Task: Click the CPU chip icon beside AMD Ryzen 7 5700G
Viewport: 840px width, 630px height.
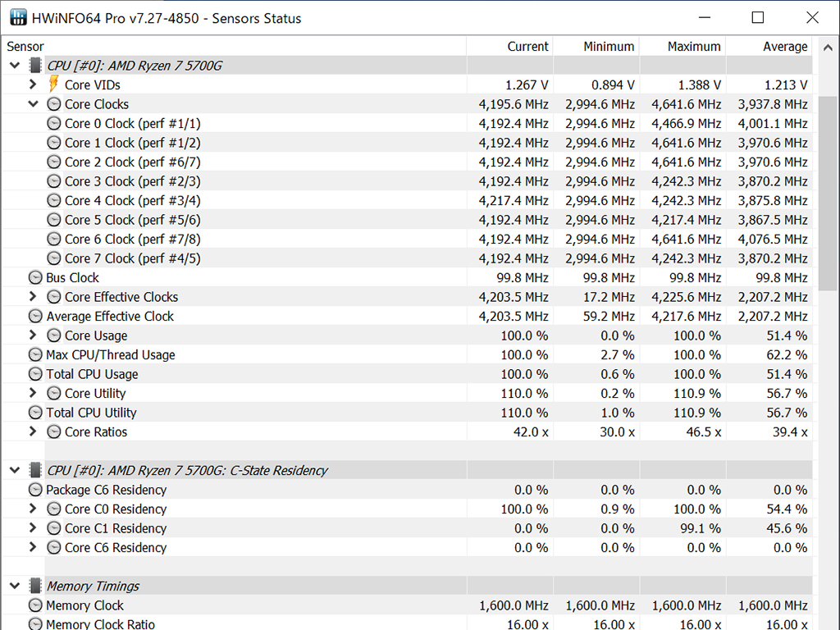Action: [x=35, y=66]
